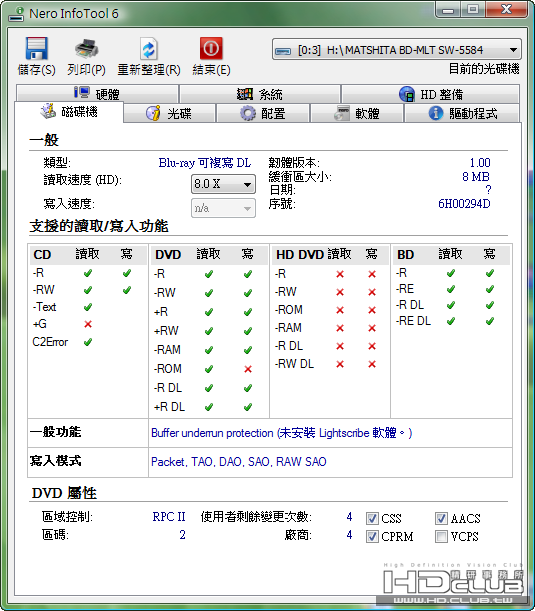This screenshot has width=535, height=611.
Task: Click the RPC II region control value
Action: point(169,517)
